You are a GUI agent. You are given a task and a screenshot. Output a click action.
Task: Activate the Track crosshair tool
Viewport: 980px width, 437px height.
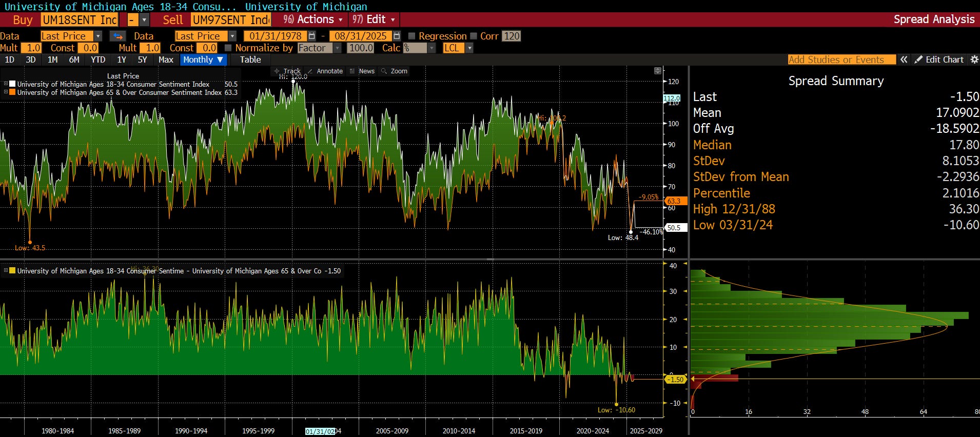[x=287, y=71]
